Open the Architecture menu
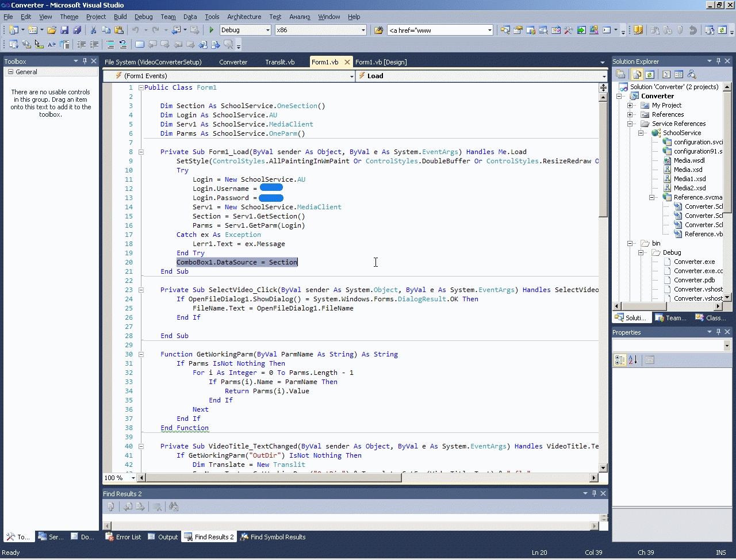The image size is (736, 560). coord(244,17)
